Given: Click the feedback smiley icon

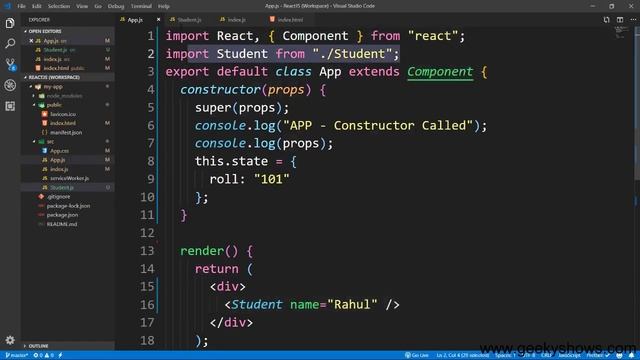Looking at the screenshot, I should coord(619,356).
